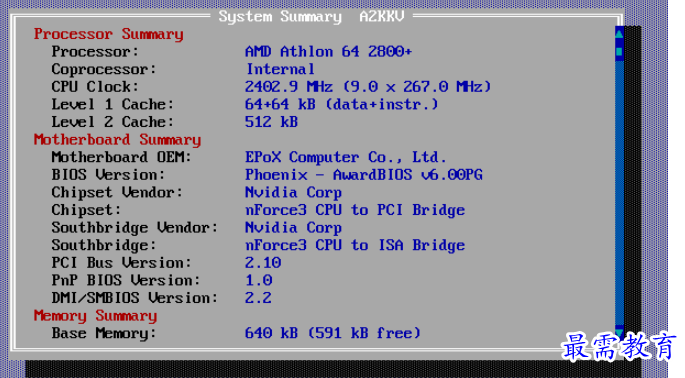Viewport: 685px width, 378px height.
Task: Click the scrollbar up arrow
Action: (x=619, y=33)
